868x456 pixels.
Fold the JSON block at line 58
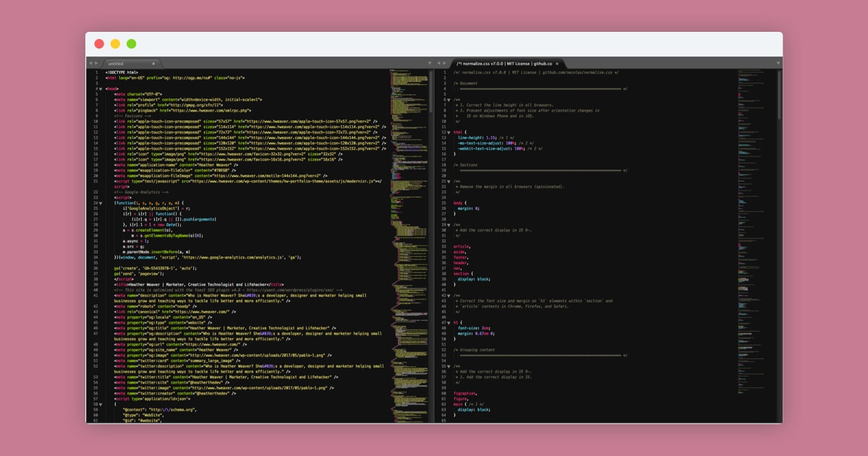pos(100,404)
